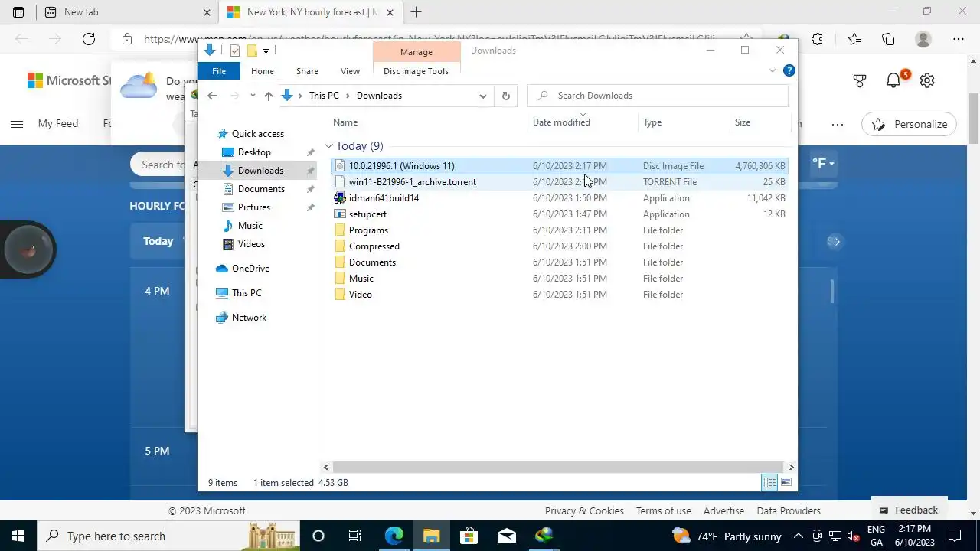The width and height of the screenshot is (980, 551).
Task: Open My Feed on MSN
Action: pos(58,124)
